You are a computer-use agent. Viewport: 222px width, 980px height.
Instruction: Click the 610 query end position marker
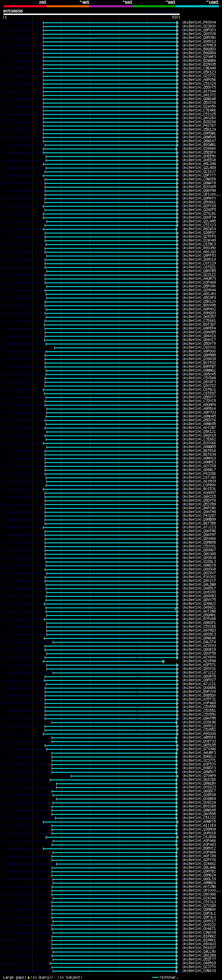click(x=175, y=17)
